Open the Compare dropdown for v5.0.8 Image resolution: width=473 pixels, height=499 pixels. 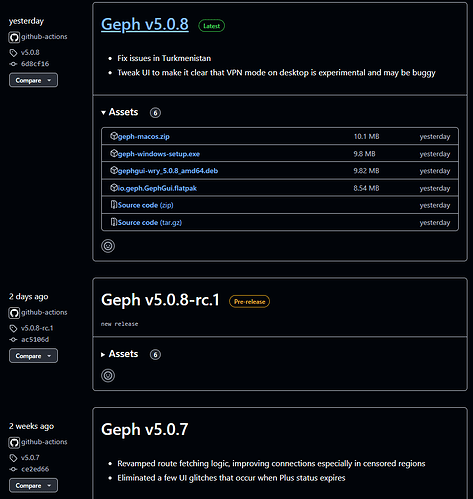tap(33, 80)
